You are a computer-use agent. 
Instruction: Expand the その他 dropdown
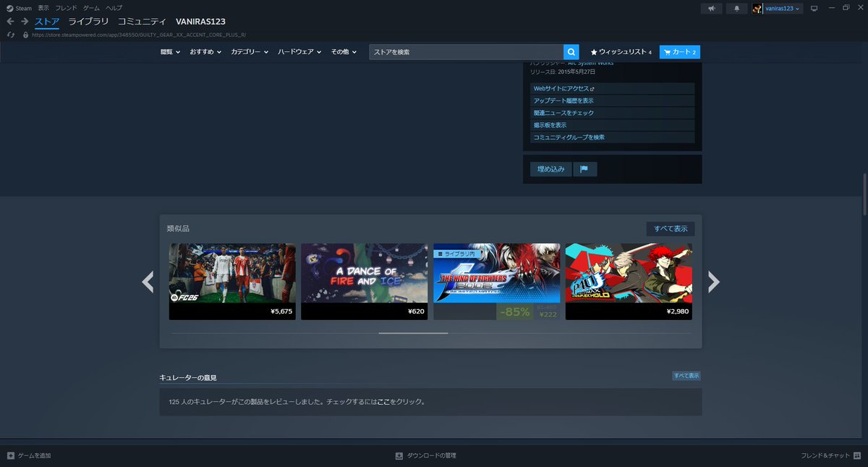coord(344,52)
